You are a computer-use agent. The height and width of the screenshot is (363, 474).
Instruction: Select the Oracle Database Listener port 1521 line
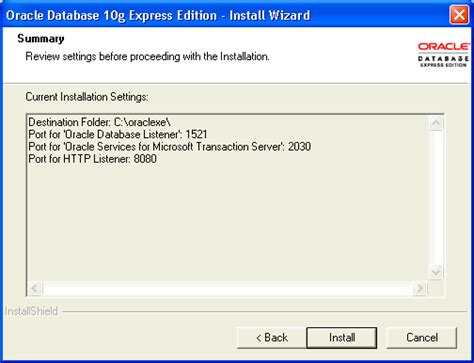click(118, 135)
